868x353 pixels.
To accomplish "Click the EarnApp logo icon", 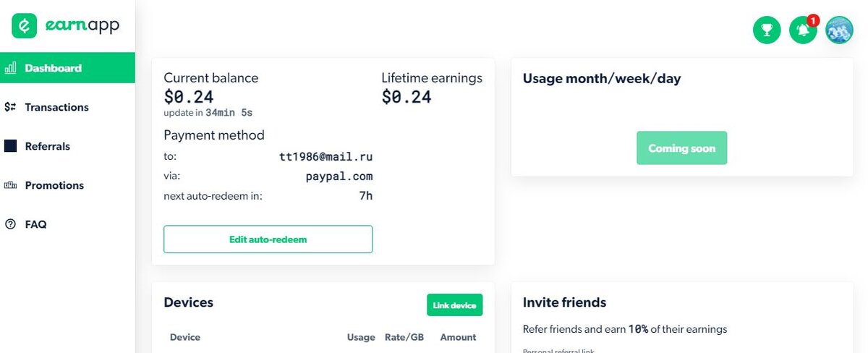I will click(24, 25).
